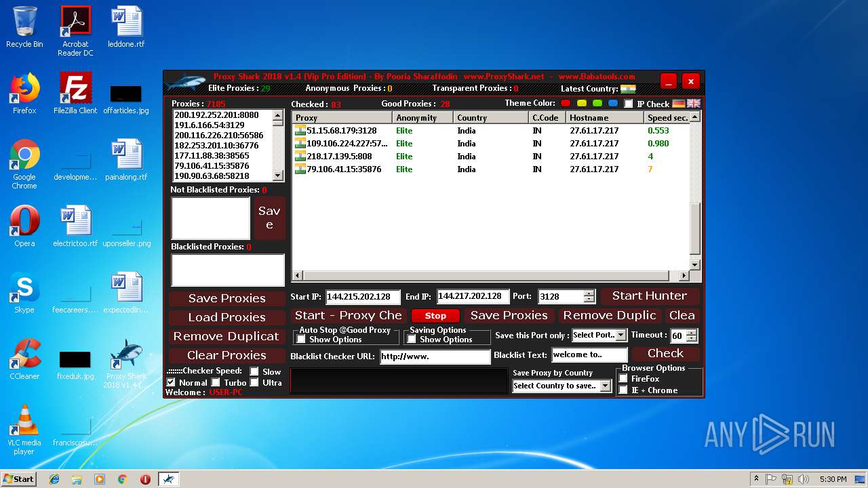
Task: Enable the Ultra checker speed
Action: click(x=254, y=382)
